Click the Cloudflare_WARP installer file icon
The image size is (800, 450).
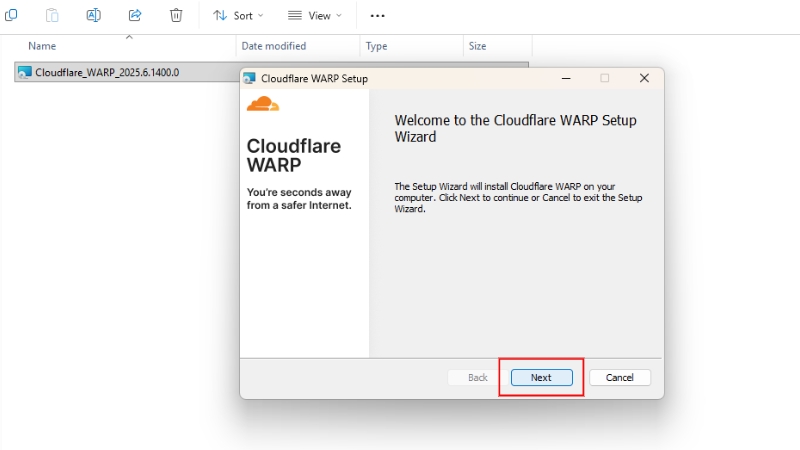point(24,72)
